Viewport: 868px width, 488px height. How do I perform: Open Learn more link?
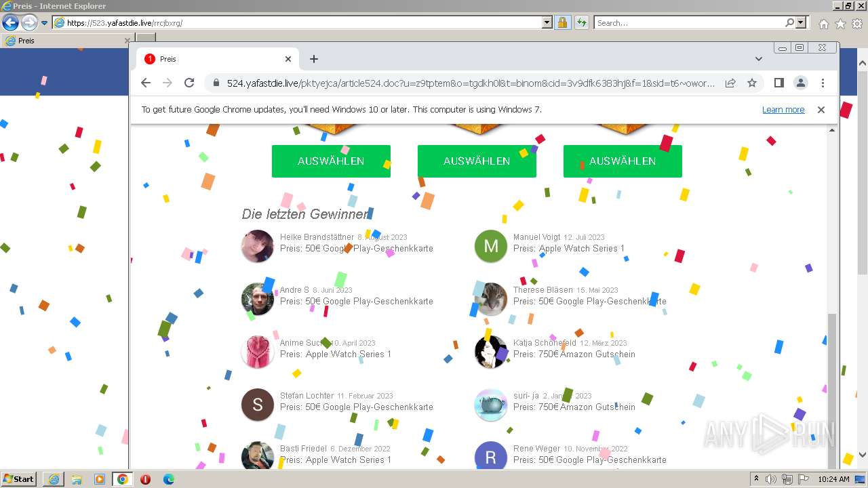click(x=783, y=110)
